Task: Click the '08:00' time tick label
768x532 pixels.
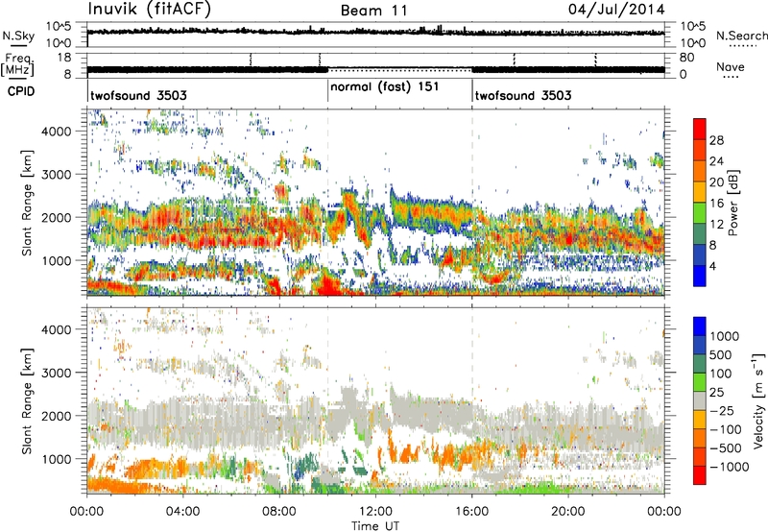Action: coord(279,512)
